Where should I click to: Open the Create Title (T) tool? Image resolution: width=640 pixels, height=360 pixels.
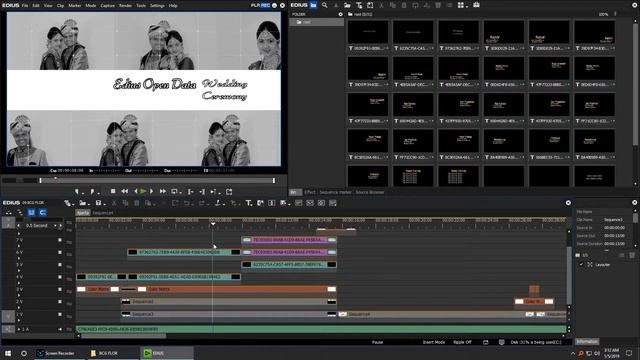tap(248, 203)
